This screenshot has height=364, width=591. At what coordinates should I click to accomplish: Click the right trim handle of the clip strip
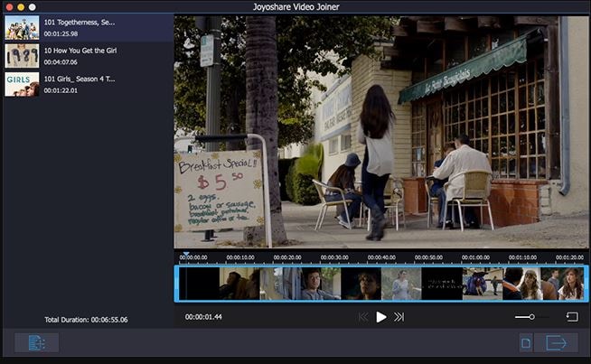(586, 284)
